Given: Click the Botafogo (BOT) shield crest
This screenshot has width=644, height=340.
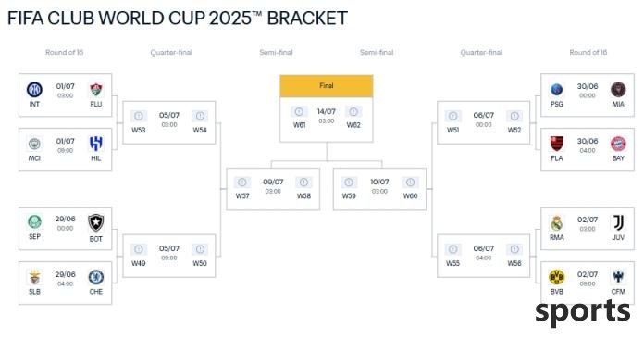Looking at the screenshot, I should [x=95, y=222].
